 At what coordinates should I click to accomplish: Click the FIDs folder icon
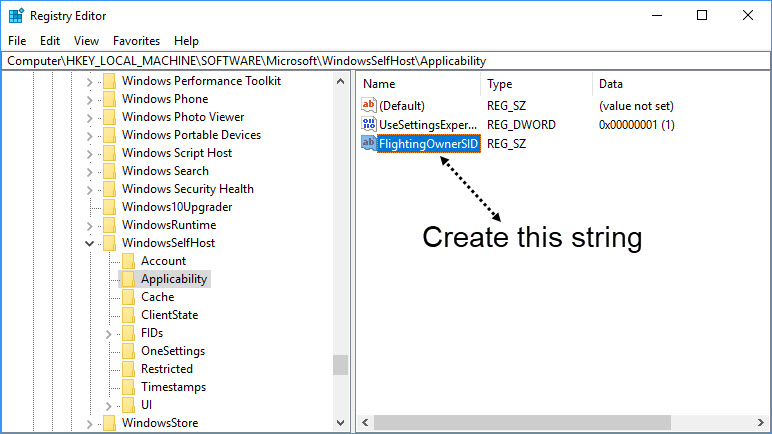click(129, 333)
